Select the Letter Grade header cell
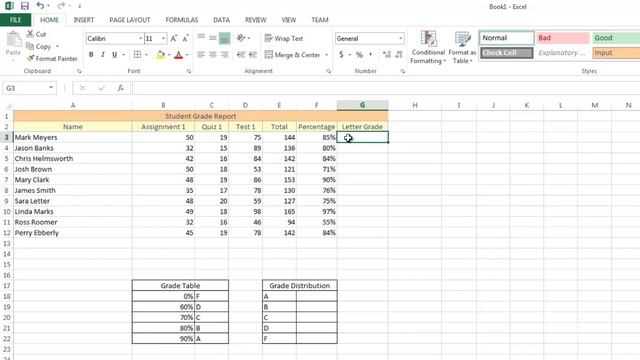 (362, 127)
